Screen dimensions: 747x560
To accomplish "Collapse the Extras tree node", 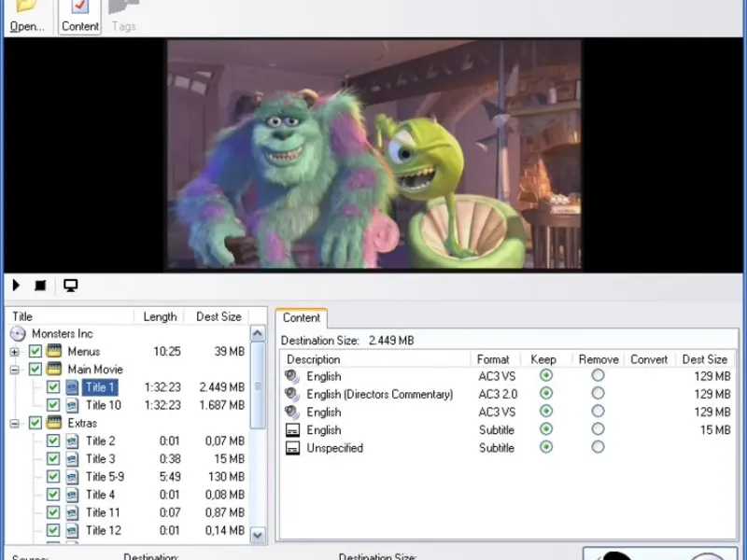I will tap(15, 424).
